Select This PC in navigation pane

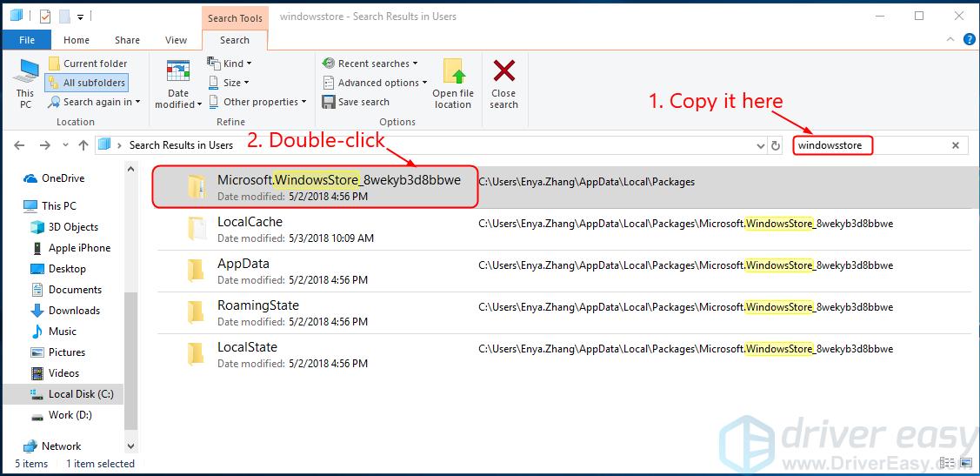tap(50, 205)
